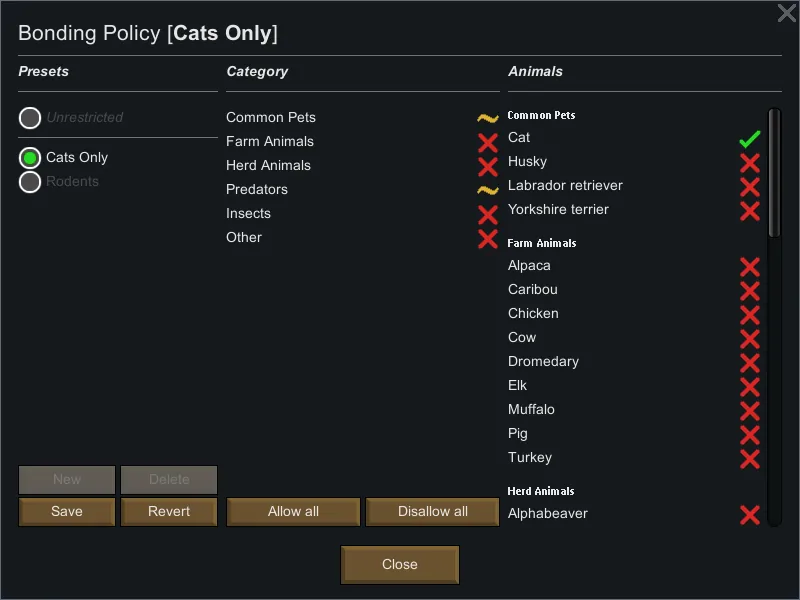Select the Cats Only preset radio button
Viewport: 800px width, 600px height.
30,158
